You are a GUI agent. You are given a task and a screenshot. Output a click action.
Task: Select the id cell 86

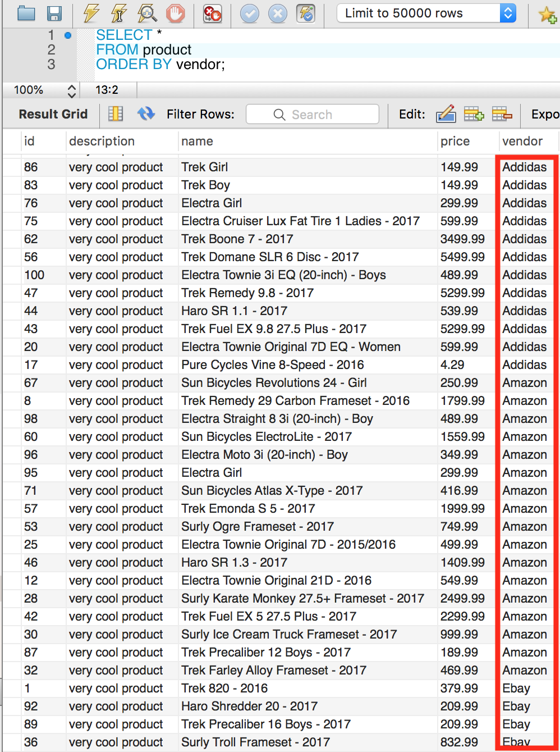[44, 167]
